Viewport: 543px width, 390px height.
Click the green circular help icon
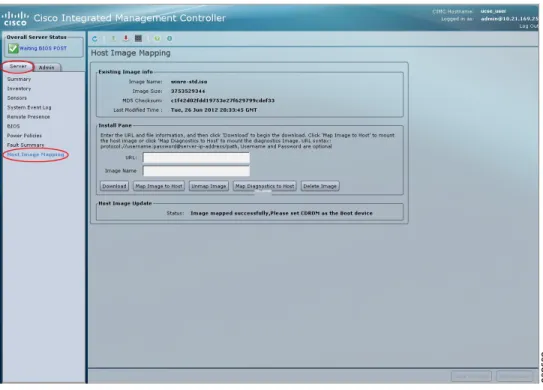click(x=157, y=38)
